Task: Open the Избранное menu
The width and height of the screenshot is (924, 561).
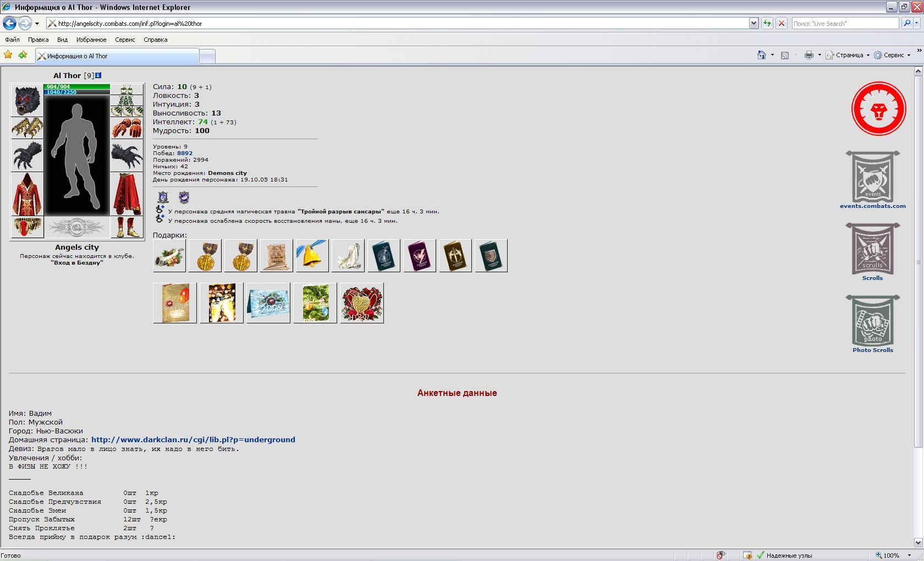Action: tap(91, 40)
